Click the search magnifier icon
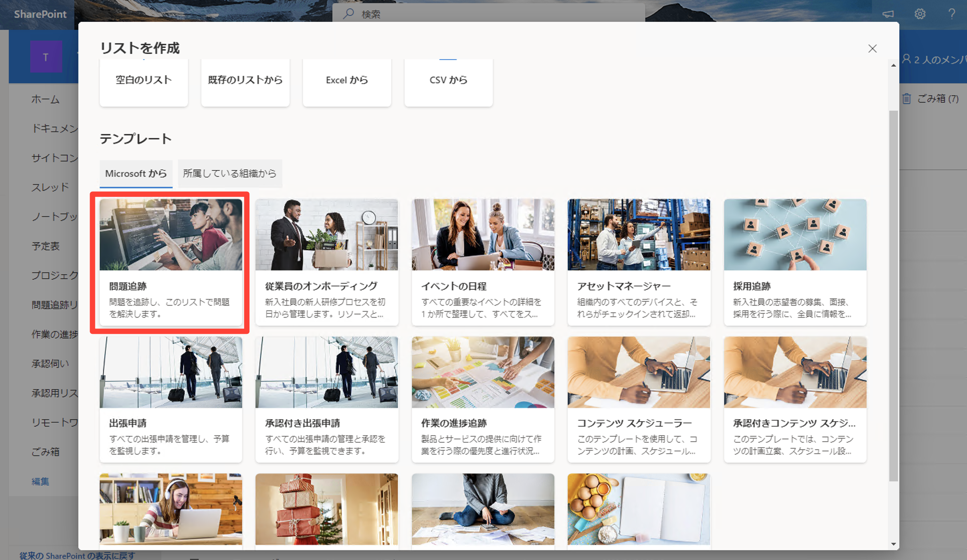 (348, 14)
